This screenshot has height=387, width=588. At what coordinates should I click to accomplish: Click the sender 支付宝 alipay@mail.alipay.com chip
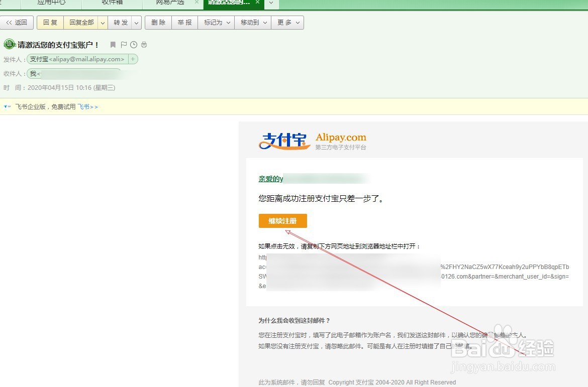[x=77, y=59]
